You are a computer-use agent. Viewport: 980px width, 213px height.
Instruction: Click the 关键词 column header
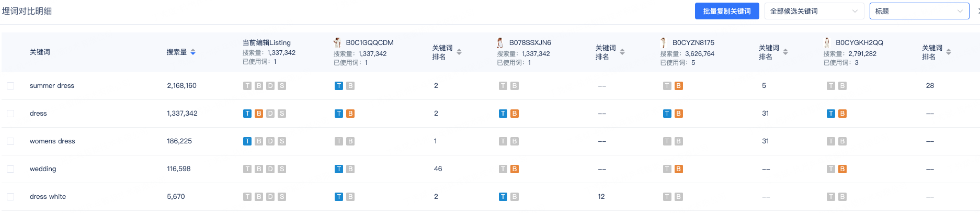point(40,52)
